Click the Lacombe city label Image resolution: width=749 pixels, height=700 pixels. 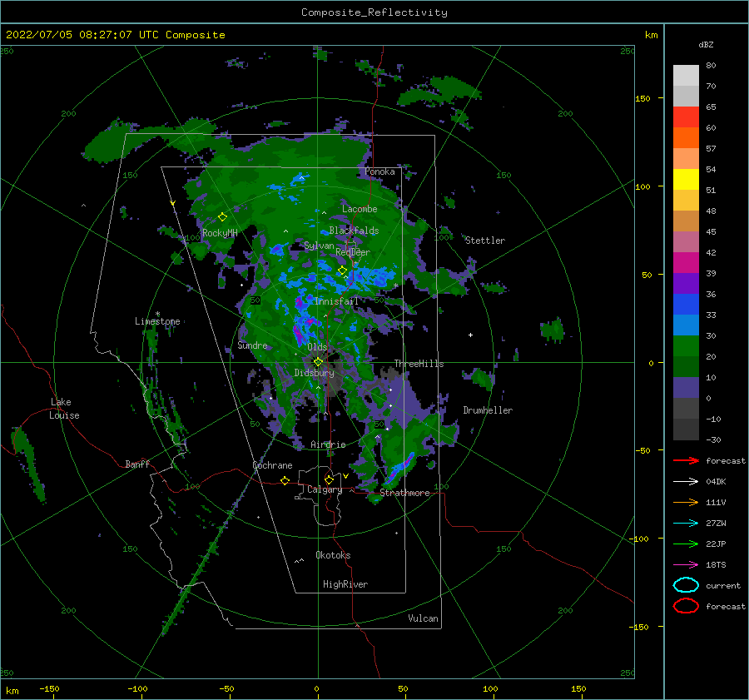360,209
